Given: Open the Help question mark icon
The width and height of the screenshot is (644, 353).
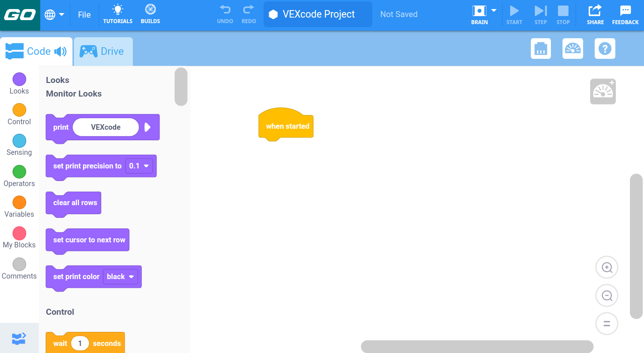Looking at the screenshot, I should pyautogui.click(x=605, y=49).
